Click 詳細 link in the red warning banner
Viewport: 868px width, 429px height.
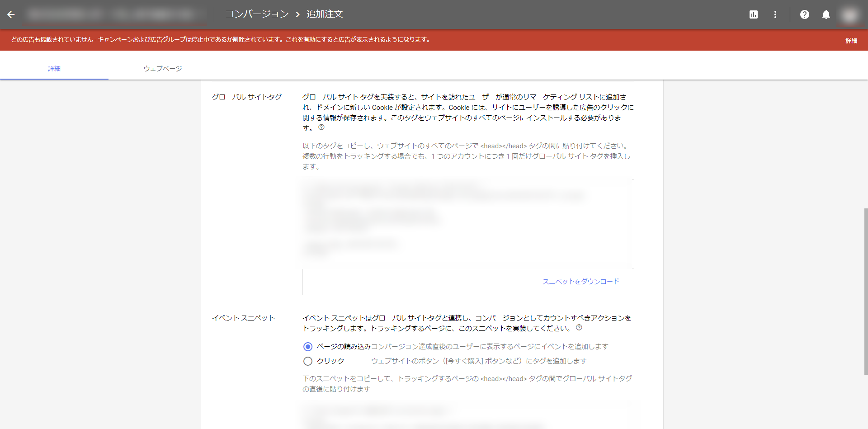[x=851, y=41]
